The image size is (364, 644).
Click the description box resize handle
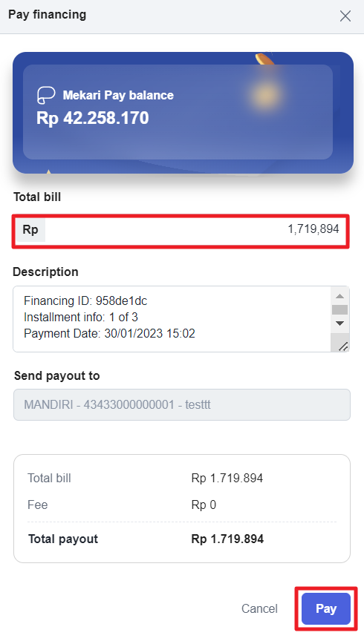tap(342, 346)
